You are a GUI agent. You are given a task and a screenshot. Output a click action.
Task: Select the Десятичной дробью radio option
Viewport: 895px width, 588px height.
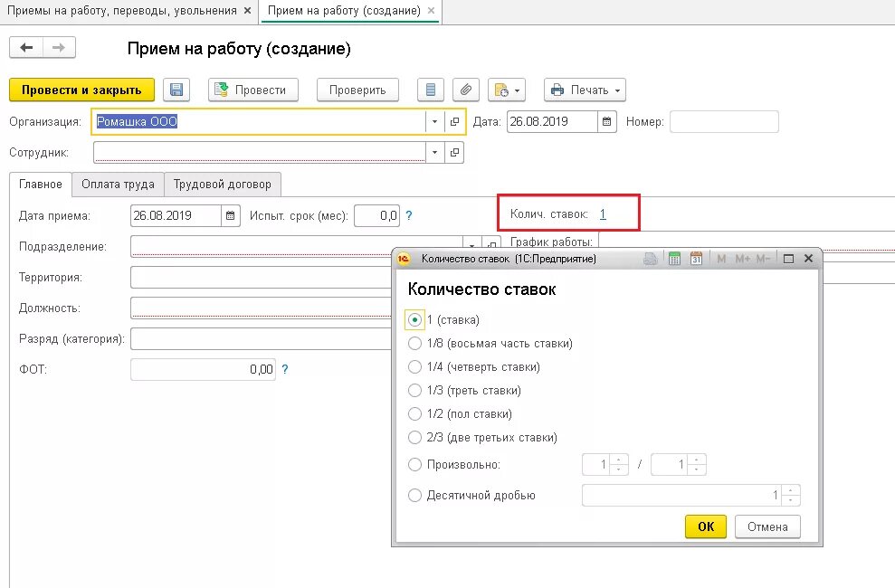click(415, 496)
